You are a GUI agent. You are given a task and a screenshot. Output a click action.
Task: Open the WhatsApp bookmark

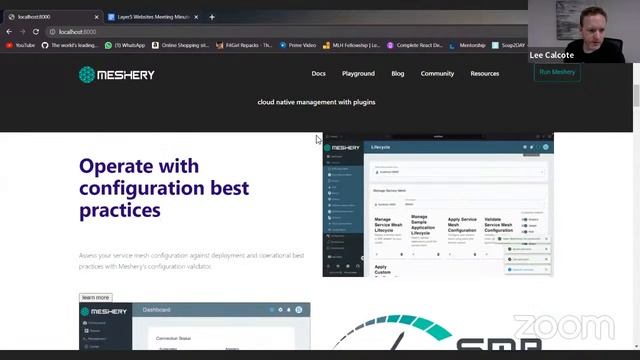pyautogui.click(x=125, y=45)
